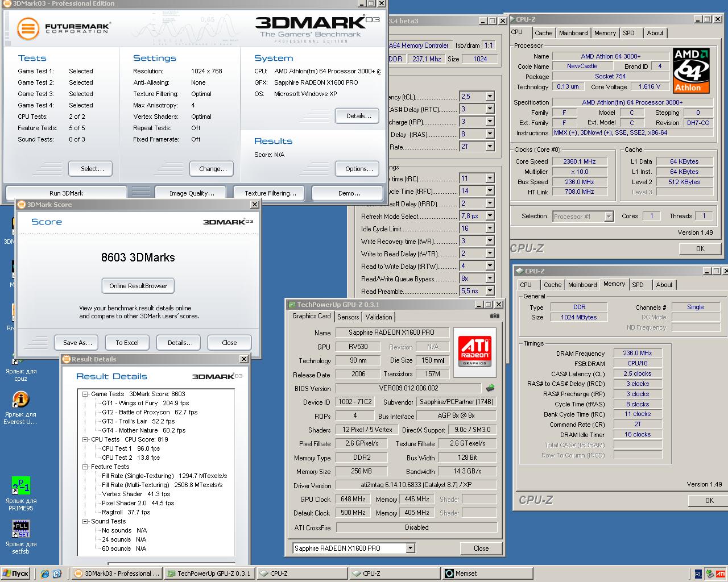The image size is (728, 582).
Task: Click the second quick launch icon in taskbar
Action: pyautogui.click(x=57, y=573)
